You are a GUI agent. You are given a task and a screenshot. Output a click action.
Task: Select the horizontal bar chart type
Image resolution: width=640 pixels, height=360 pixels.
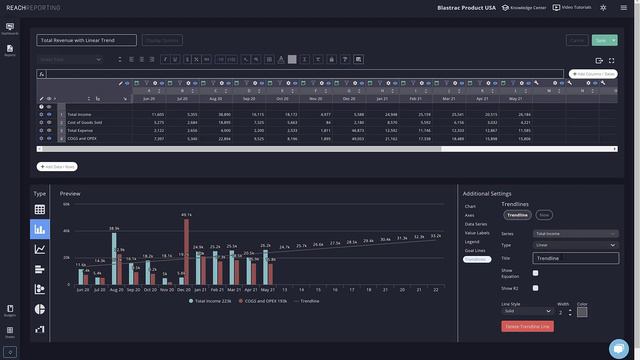40,269
